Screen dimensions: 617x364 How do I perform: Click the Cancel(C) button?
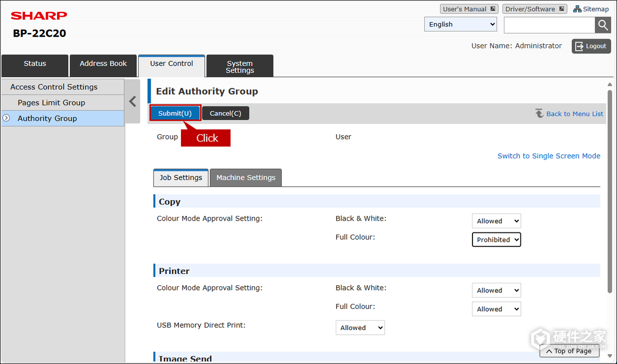pyautogui.click(x=225, y=113)
